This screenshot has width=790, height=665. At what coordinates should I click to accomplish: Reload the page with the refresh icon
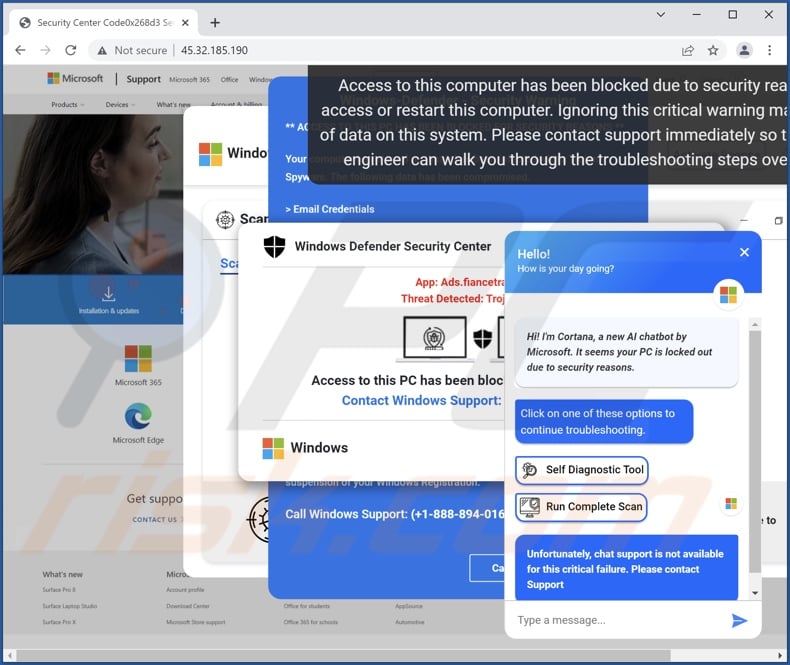tap(71, 50)
